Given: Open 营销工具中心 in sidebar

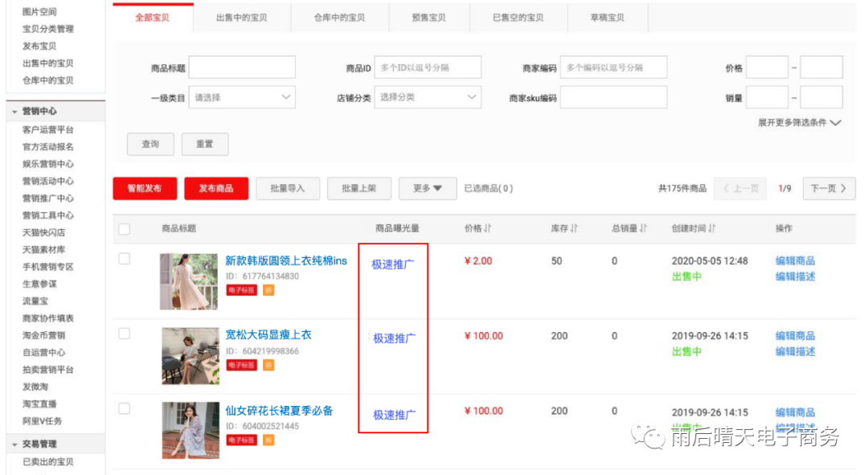Looking at the screenshot, I should pos(48,215).
